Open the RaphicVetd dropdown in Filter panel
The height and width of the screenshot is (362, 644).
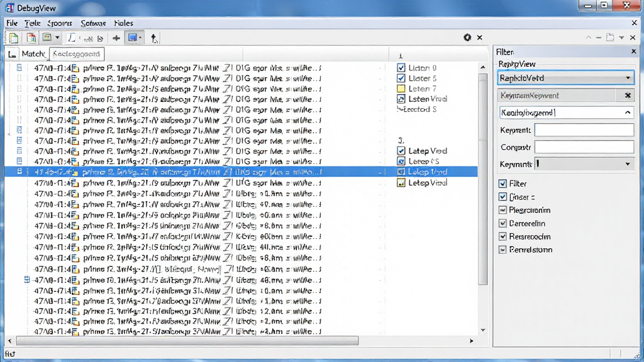(565, 78)
